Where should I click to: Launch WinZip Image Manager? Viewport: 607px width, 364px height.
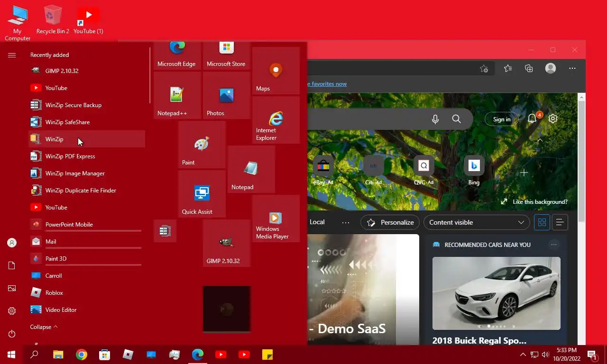click(x=87, y=173)
